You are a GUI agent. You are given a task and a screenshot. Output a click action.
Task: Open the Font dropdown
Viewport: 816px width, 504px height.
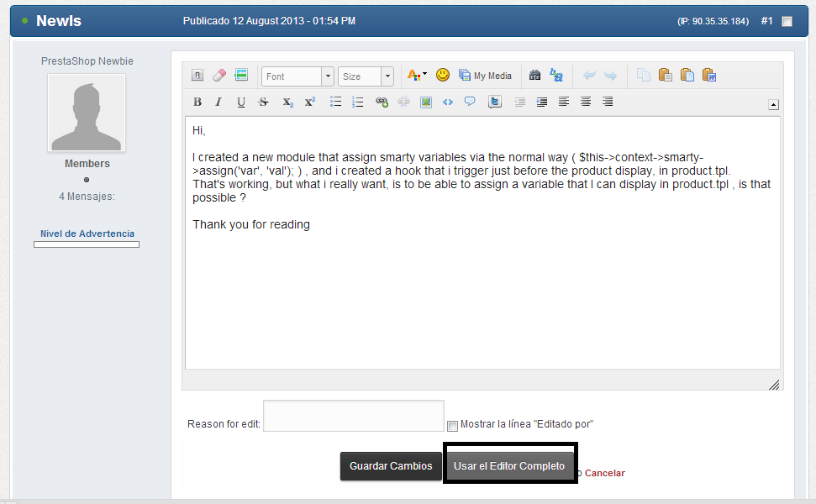tap(297, 76)
